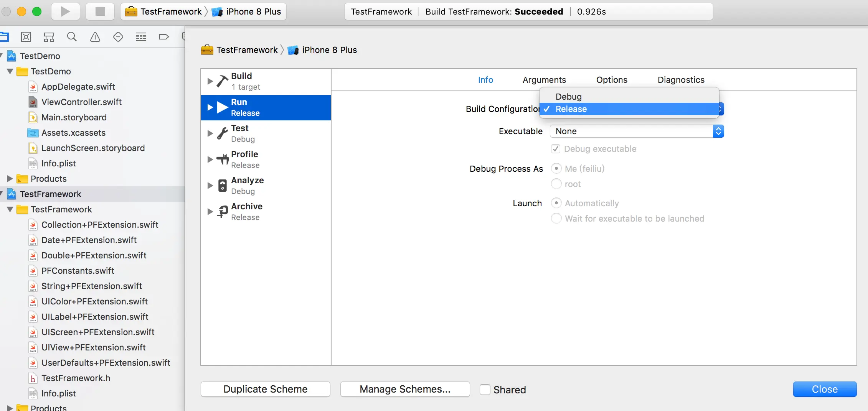Open the test navigator diamond icon
Viewport: 868px width, 411px height.
118,37
